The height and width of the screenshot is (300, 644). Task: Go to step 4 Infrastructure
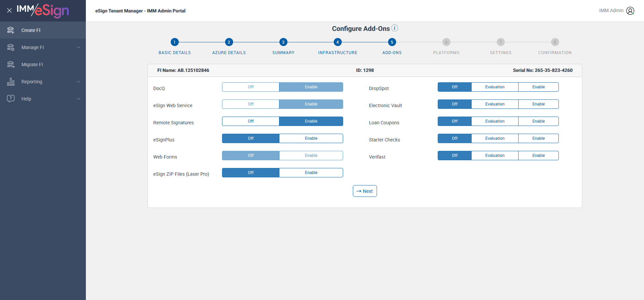pyautogui.click(x=338, y=42)
